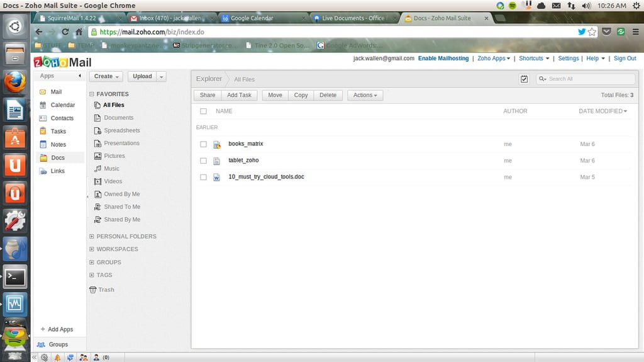
Task: Click the Groups icon at bottom of sidebar
Action: 41,344
